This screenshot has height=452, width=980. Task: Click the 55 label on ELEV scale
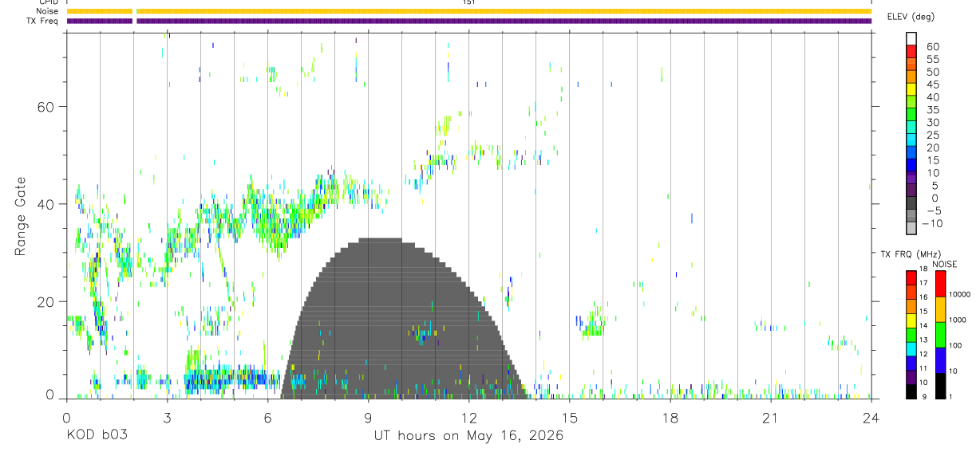(931, 60)
